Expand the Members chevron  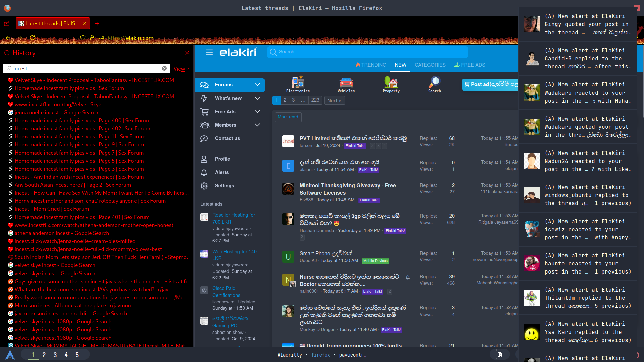point(257,125)
